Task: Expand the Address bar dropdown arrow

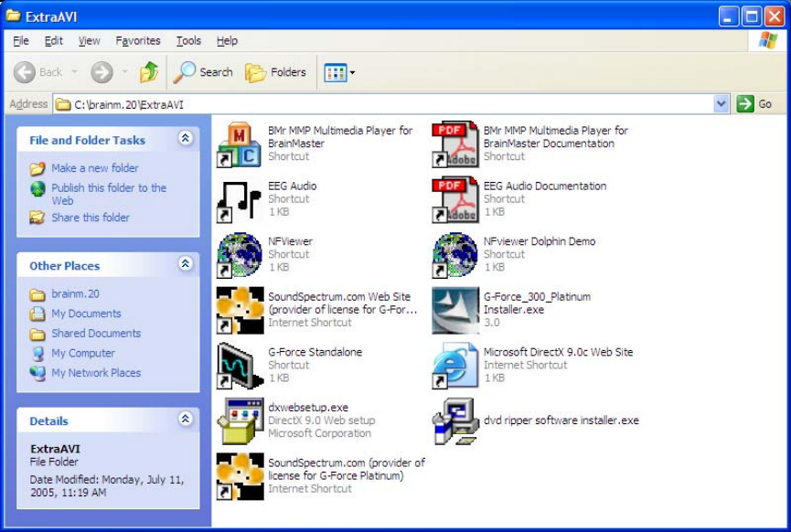Action: 721,104
